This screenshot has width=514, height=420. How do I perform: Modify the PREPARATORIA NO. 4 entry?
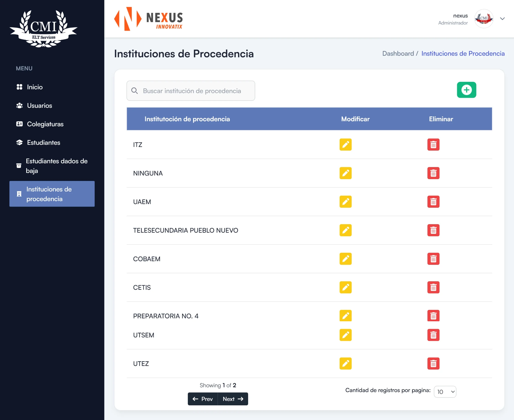click(x=345, y=316)
